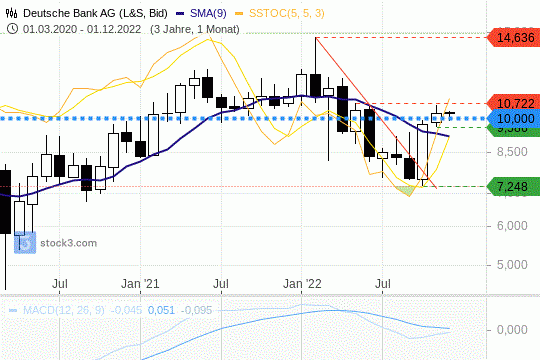Click the stock3.com watermark link text
The height and width of the screenshot is (360, 540).
click(x=69, y=243)
